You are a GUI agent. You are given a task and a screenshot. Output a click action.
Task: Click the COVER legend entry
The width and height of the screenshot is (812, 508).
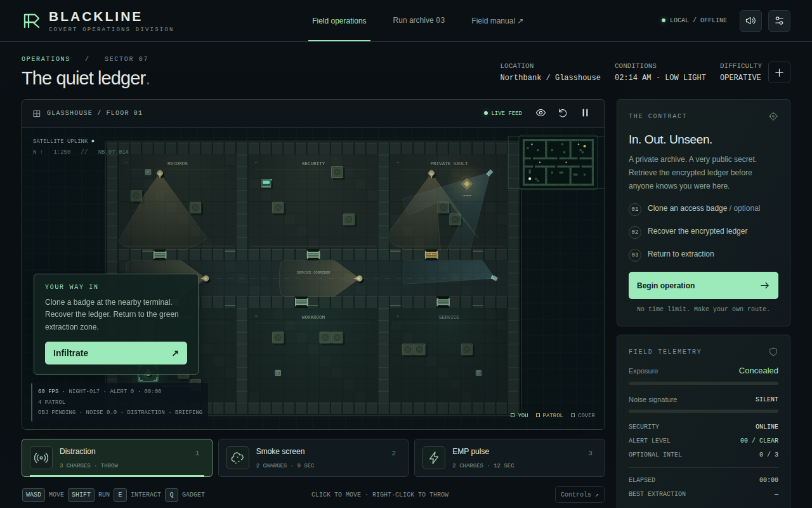coord(583,415)
